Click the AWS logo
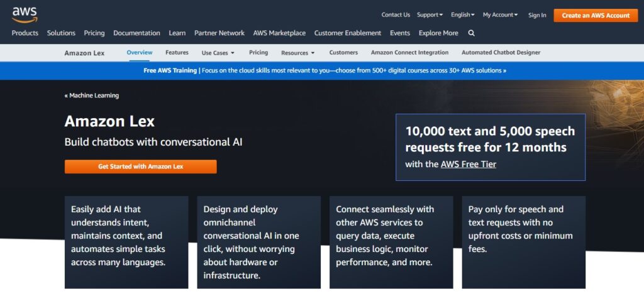This screenshot has width=644, height=299. [x=25, y=15]
